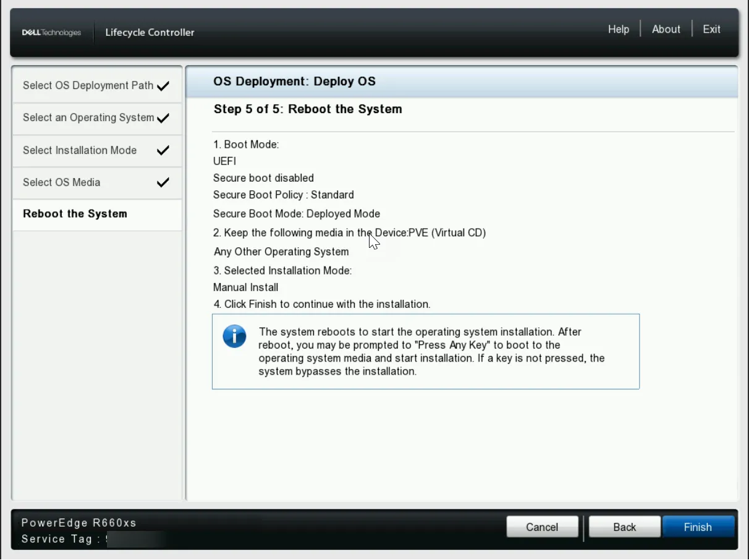Go to Select an Operating System step
This screenshot has width=749, height=560.
(x=88, y=117)
